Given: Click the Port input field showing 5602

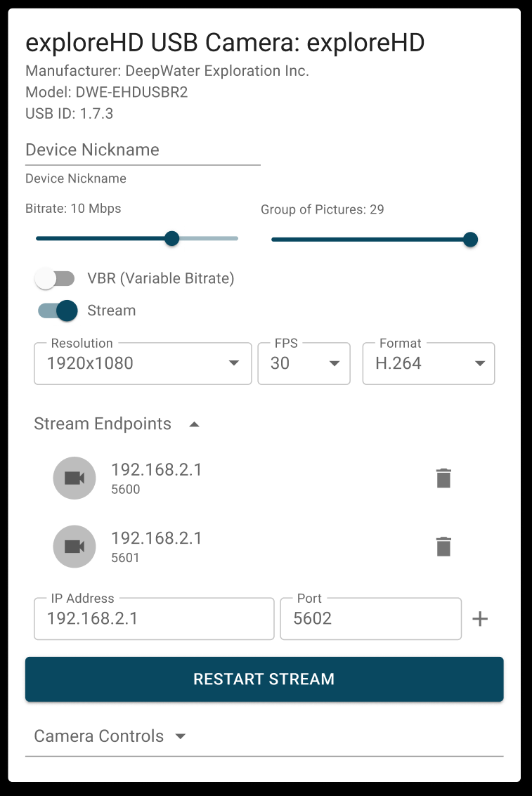Looking at the screenshot, I should click(x=370, y=619).
